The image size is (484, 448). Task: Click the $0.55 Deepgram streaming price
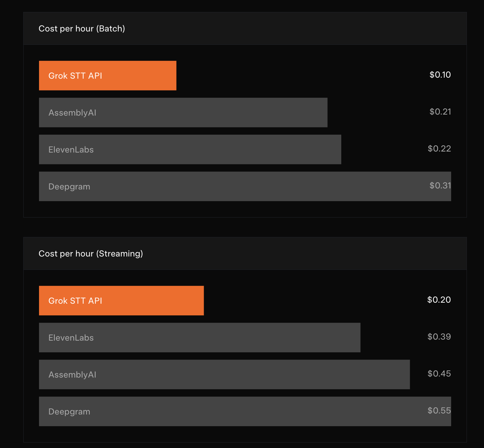(x=439, y=411)
